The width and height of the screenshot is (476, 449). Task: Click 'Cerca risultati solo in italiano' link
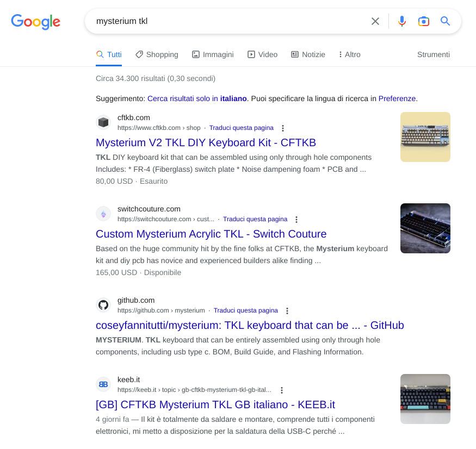point(197,98)
